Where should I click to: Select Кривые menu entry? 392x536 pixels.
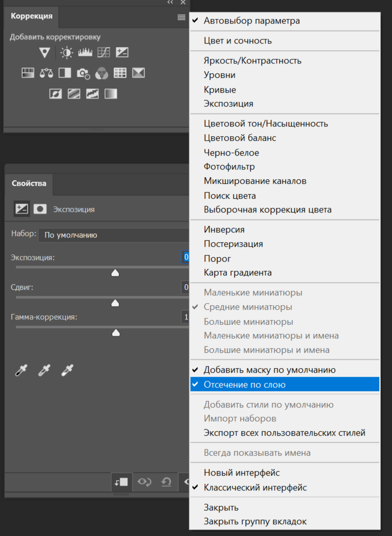tap(285, 90)
